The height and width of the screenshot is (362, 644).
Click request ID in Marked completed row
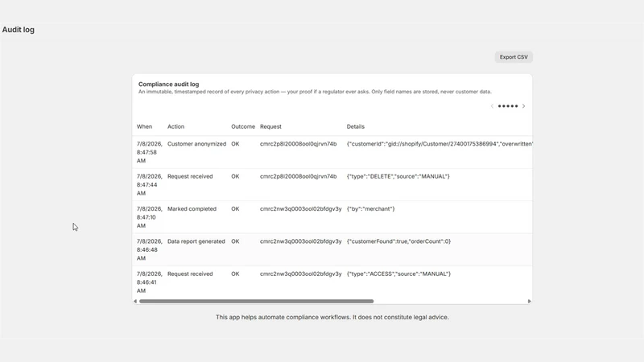coord(300,209)
